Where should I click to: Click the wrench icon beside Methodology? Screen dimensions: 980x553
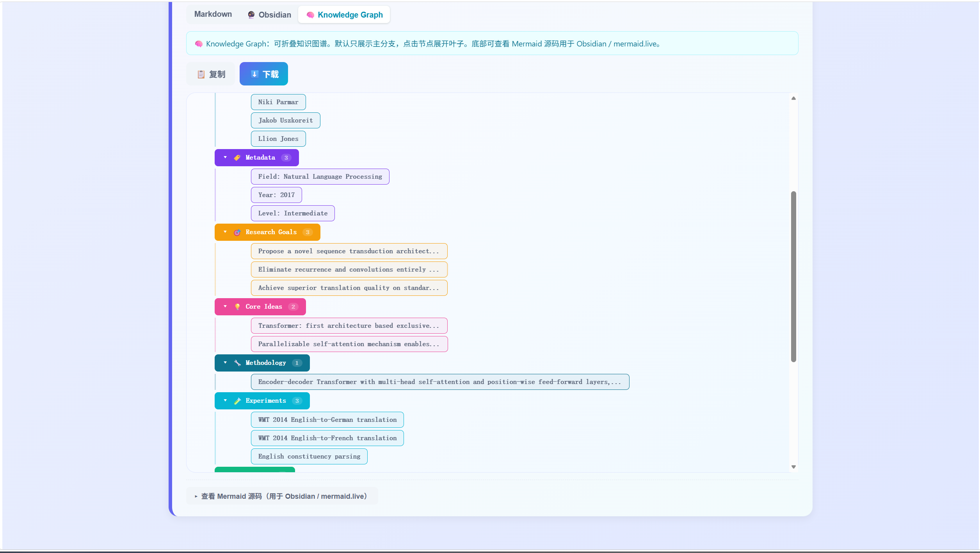point(237,363)
